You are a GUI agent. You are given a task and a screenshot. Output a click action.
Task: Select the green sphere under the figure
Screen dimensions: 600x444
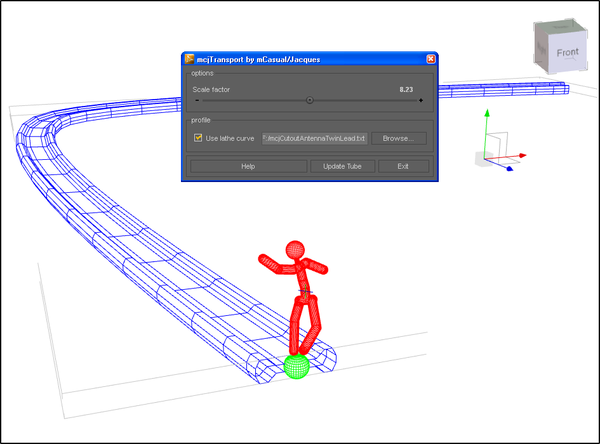coord(297,366)
